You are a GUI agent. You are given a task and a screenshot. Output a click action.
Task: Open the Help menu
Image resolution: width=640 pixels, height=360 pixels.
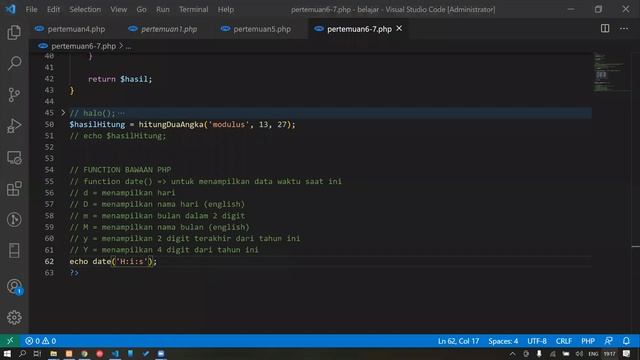tap(225, 9)
